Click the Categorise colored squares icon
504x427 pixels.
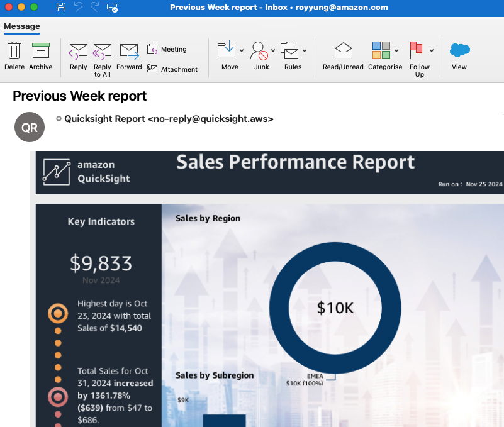tap(381, 50)
